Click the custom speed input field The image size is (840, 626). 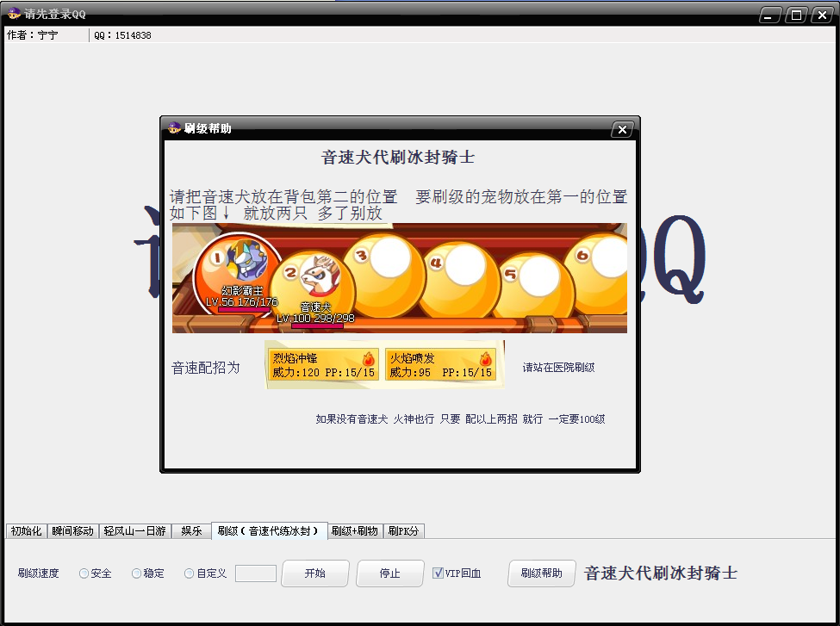[255, 573]
